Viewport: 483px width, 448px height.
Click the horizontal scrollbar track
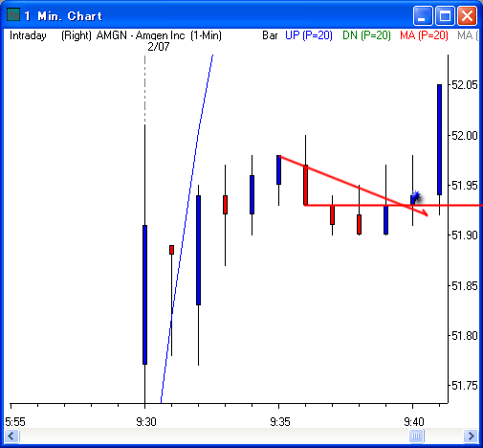coord(213,436)
